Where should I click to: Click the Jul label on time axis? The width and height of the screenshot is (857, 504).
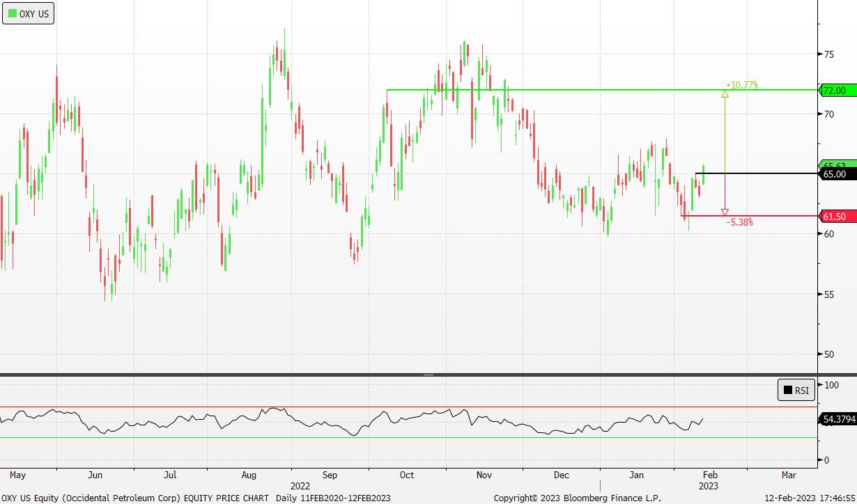(170, 475)
